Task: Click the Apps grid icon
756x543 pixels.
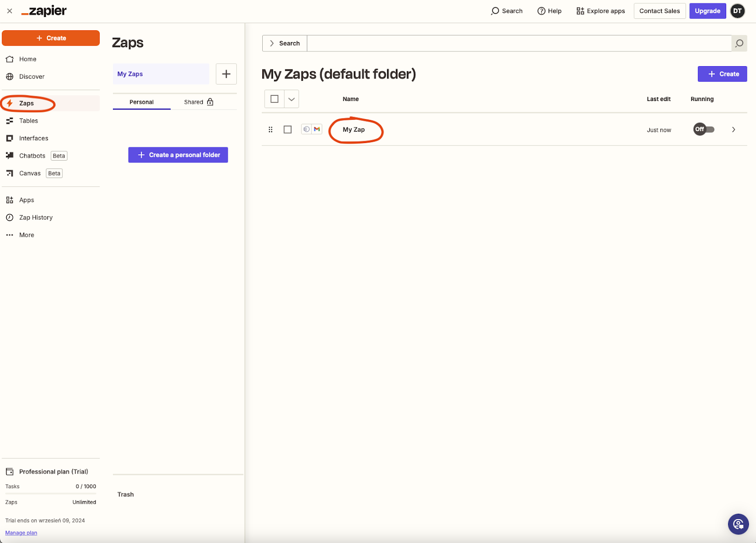Action: click(9, 200)
